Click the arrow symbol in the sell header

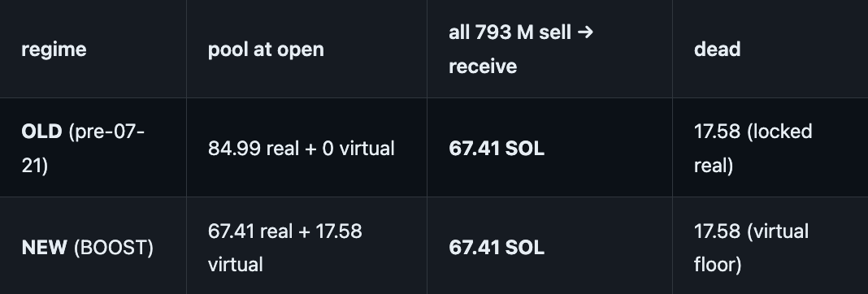point(585,32)
